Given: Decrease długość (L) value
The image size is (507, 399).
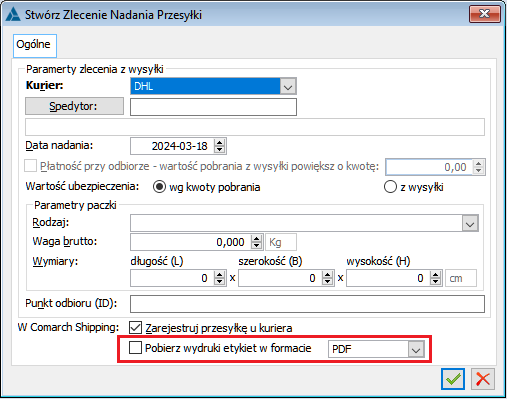Looking at the screenshot, I should (219, 281).
